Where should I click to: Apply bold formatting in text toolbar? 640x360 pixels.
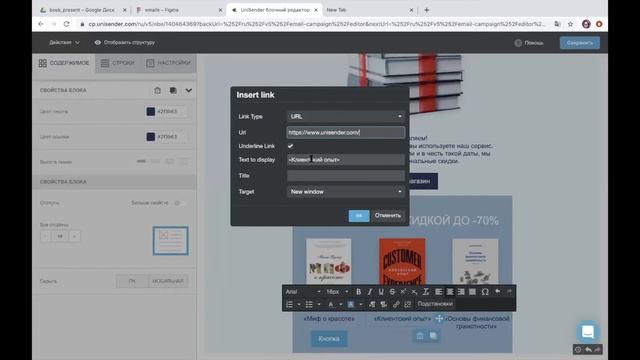[x=358, y=292]
